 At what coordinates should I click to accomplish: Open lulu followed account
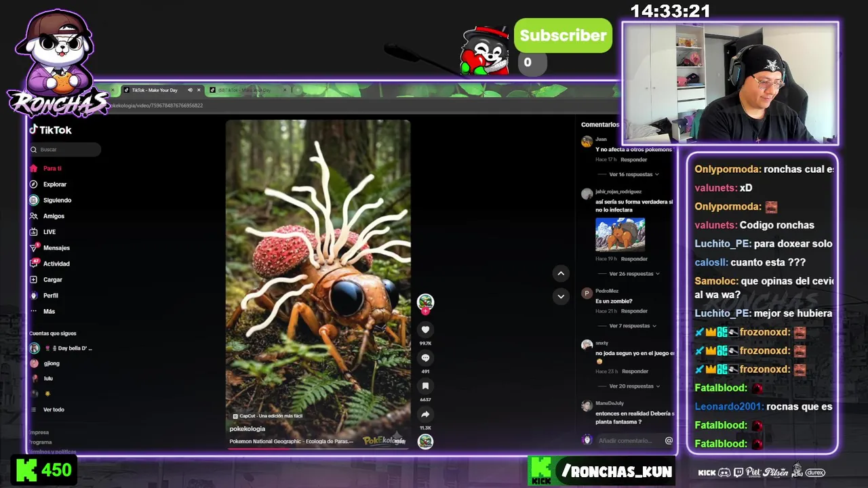tap(41, 378)
